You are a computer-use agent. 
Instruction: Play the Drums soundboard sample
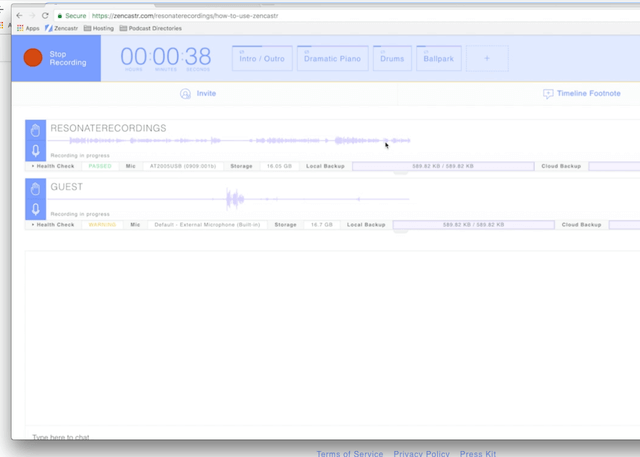392,59
